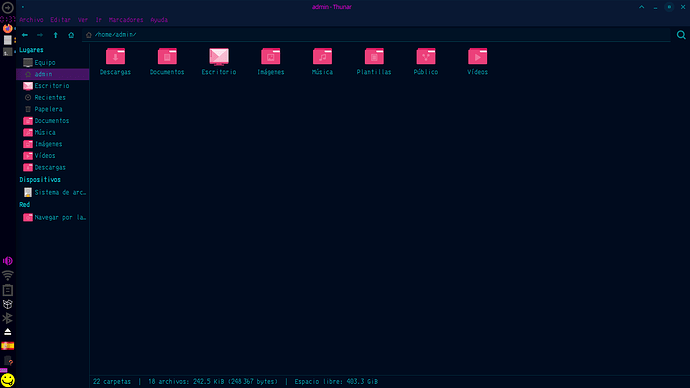Click the roll-up window arrow in title bar

(642, 7)
